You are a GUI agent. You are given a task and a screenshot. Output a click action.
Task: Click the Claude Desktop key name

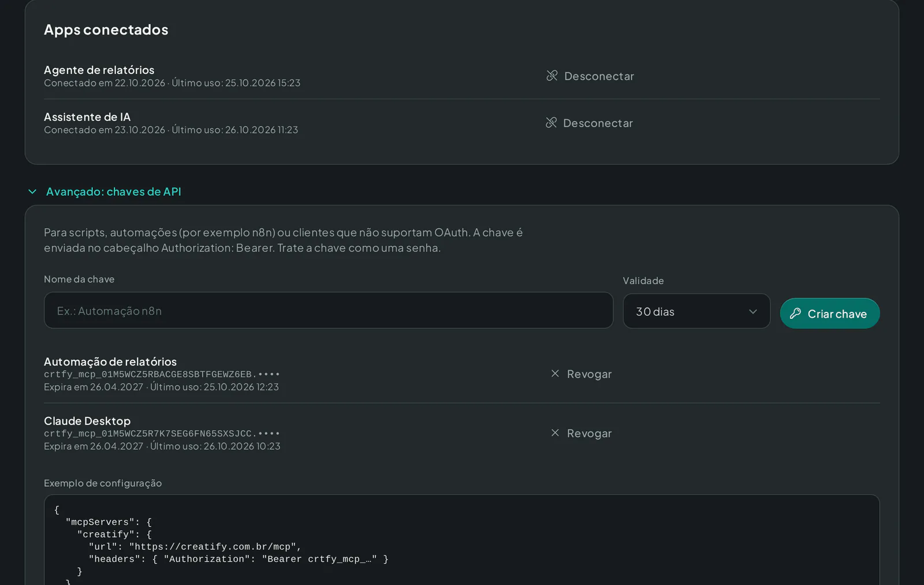(x=87, y=421)
